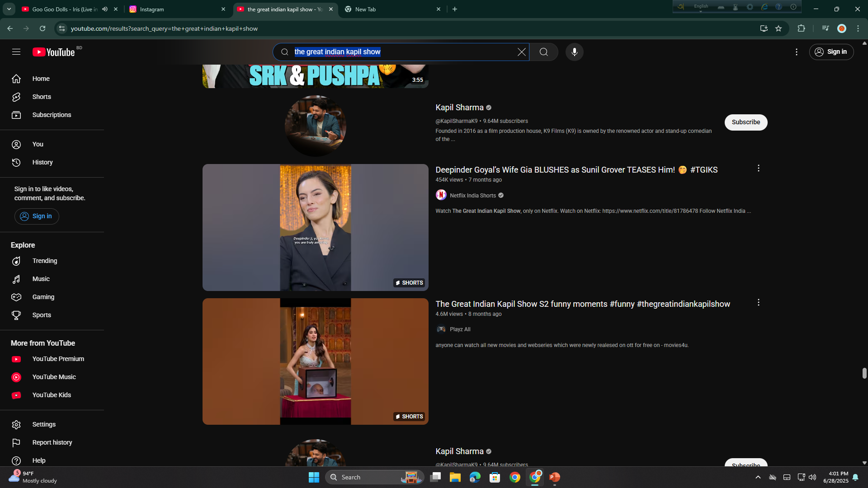Open more options for S2 funny moments video
868x488 pixels.
tap(759, 303)
